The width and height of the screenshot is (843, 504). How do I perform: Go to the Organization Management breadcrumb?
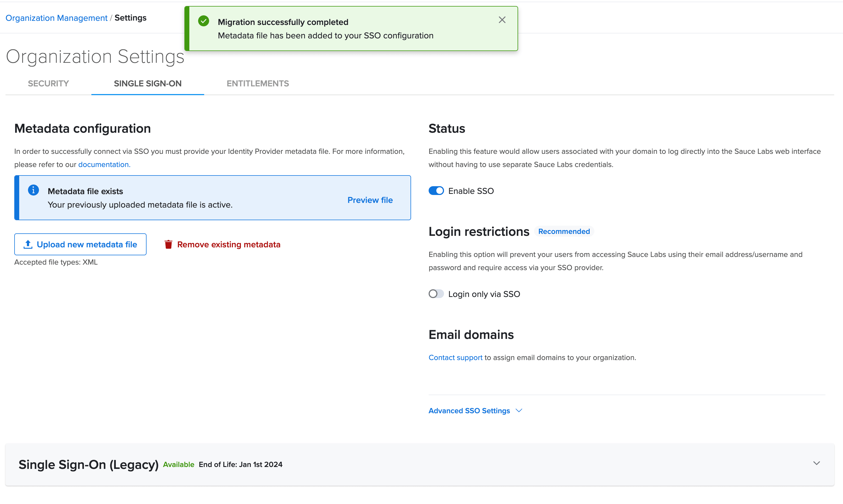pos(57,18)
